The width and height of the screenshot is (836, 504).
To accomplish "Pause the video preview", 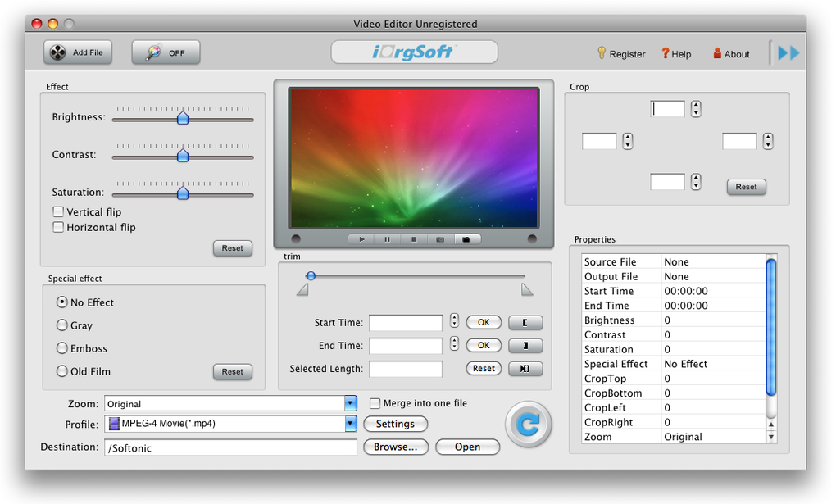I will click(388, 239).
